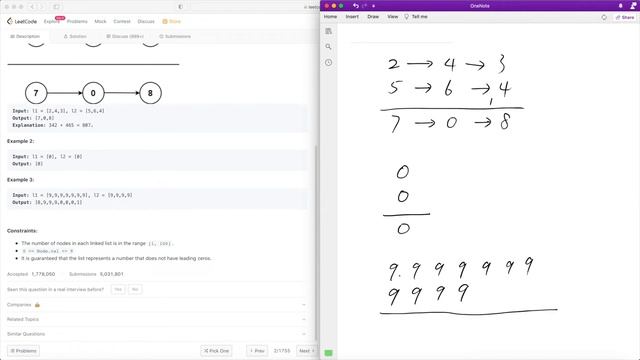This screenshot has height=360, width=640.
Task: Open the Problems list button at bottom
Action: pyautogui.click(x=24, y=351)
